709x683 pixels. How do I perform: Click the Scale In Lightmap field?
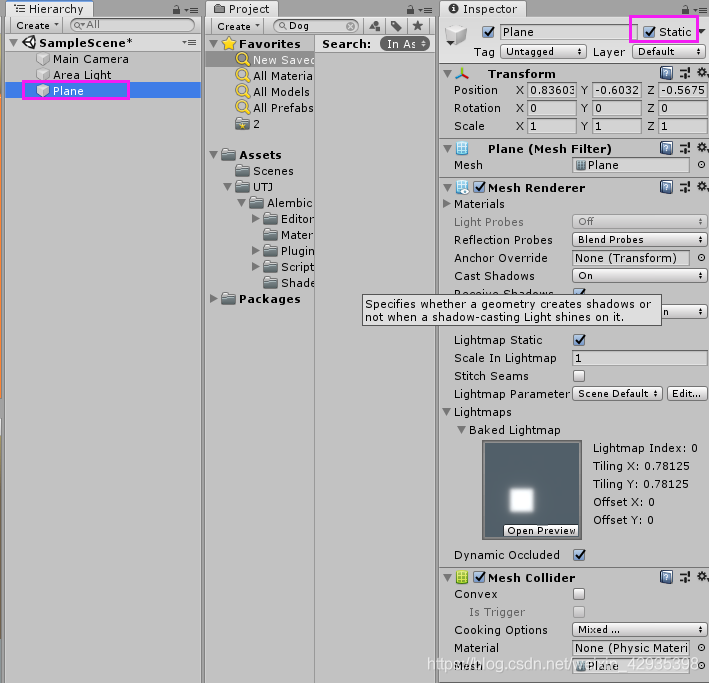point(639,358)
